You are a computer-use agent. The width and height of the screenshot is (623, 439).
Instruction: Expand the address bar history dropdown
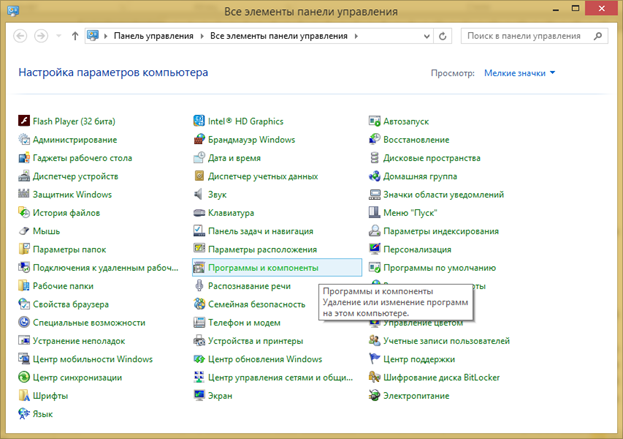pyautogui.click(x=426, y=36)
